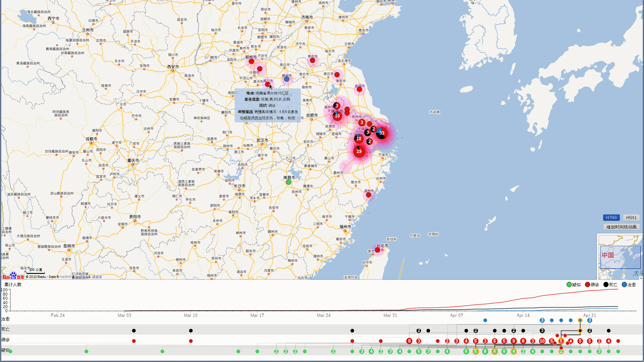This screenshot has width=644, height=362.
Task: Select the lone blue dot near Apr 10
Action: 485,320
